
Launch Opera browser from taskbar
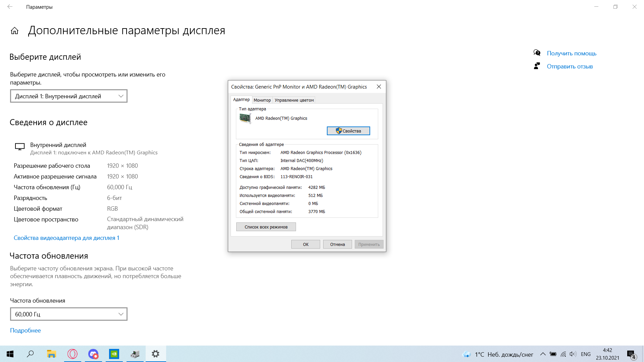pos(72,354)
